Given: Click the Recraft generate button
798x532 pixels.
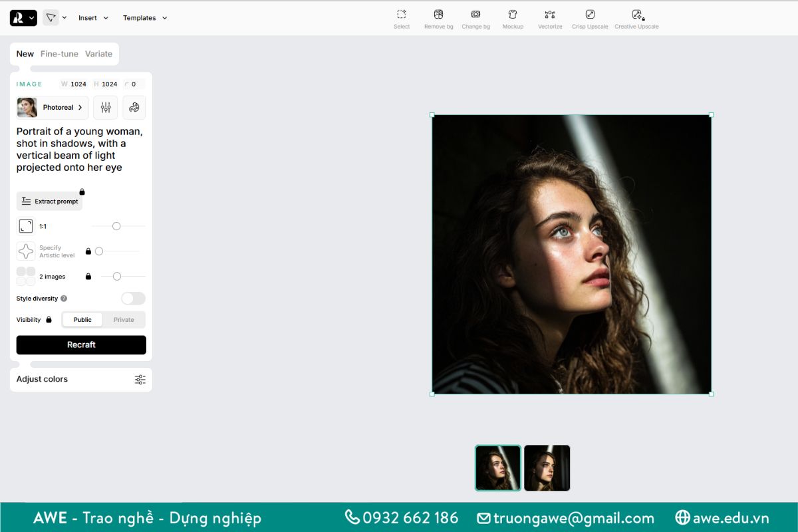Looking at the screenshot, I should click(81, 344).
